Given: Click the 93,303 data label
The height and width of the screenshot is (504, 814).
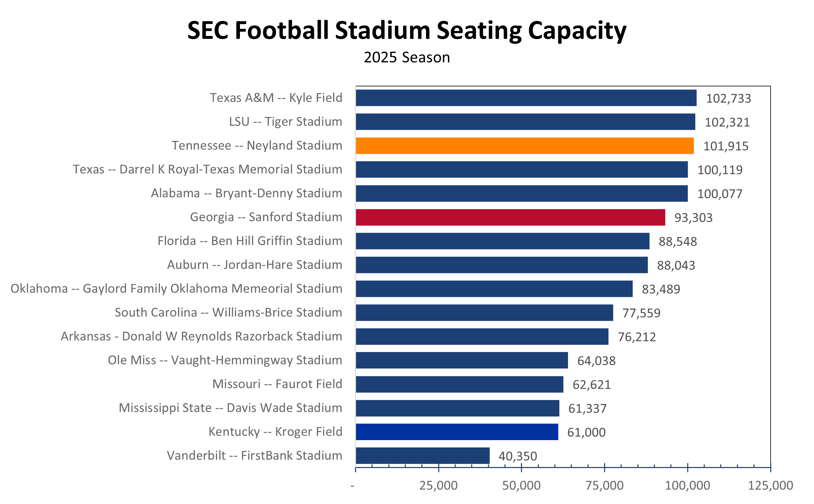Looking at the screenshot, I should point(693,218).
